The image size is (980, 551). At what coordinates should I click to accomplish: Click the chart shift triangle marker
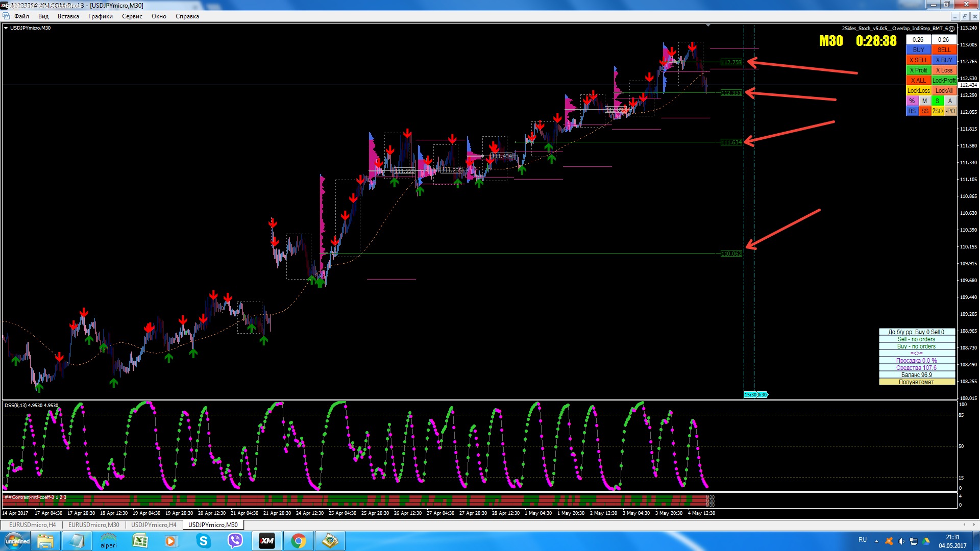tap(708, 25)
